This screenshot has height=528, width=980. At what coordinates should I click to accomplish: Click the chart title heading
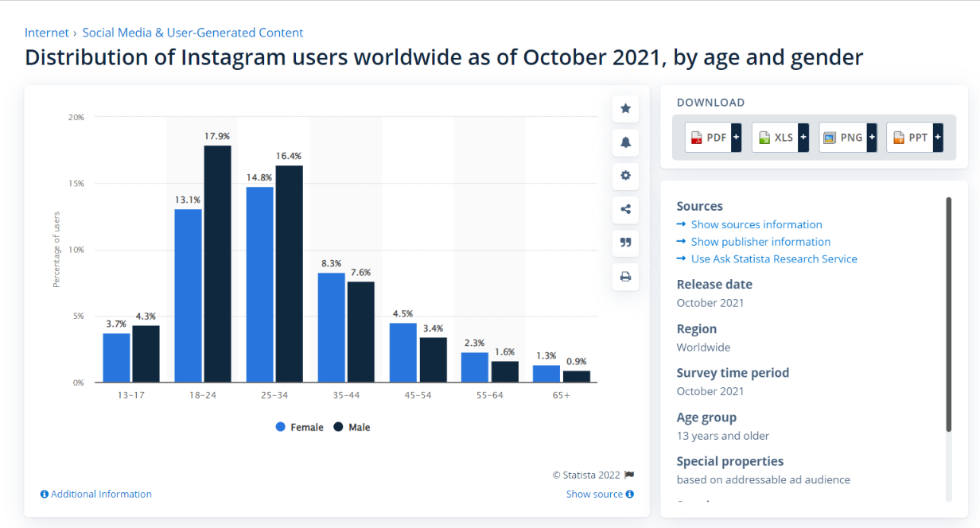[444, 58]
